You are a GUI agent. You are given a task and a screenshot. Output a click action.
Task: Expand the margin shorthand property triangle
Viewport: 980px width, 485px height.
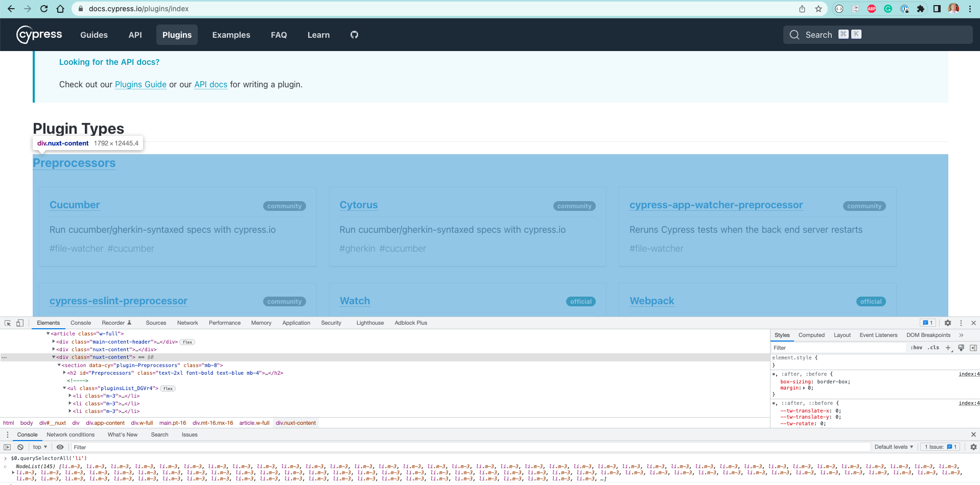pyautogui.click(x=804, y=388)
